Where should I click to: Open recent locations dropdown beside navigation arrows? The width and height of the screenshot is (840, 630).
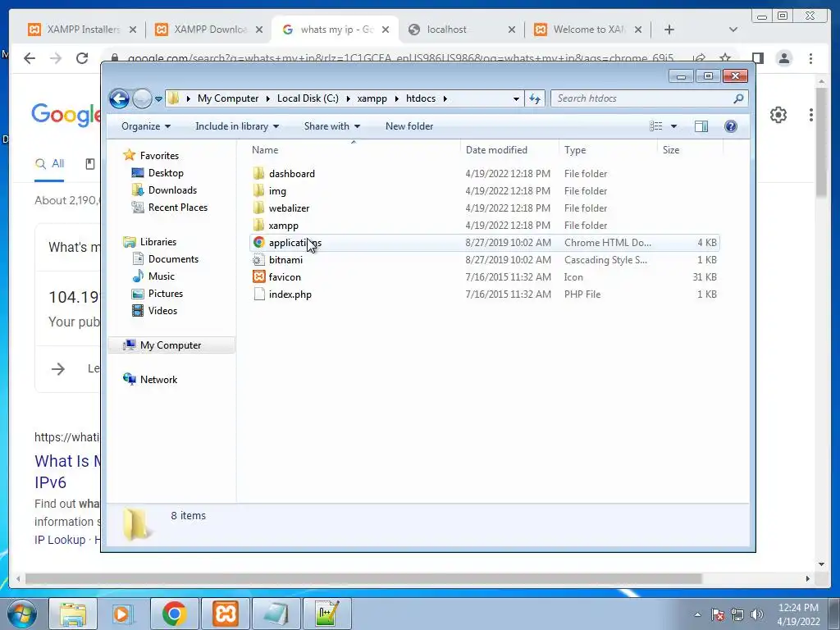coord(158,99)
